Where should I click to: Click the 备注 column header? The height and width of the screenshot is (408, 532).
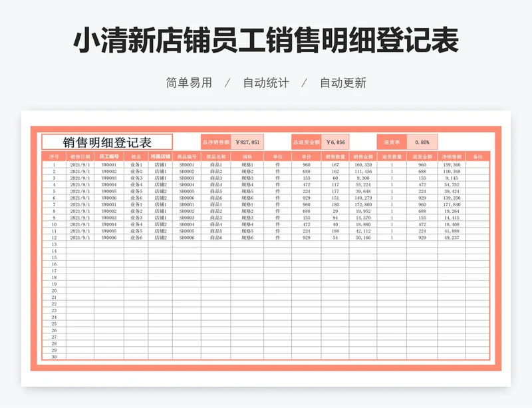click(477, 156)
